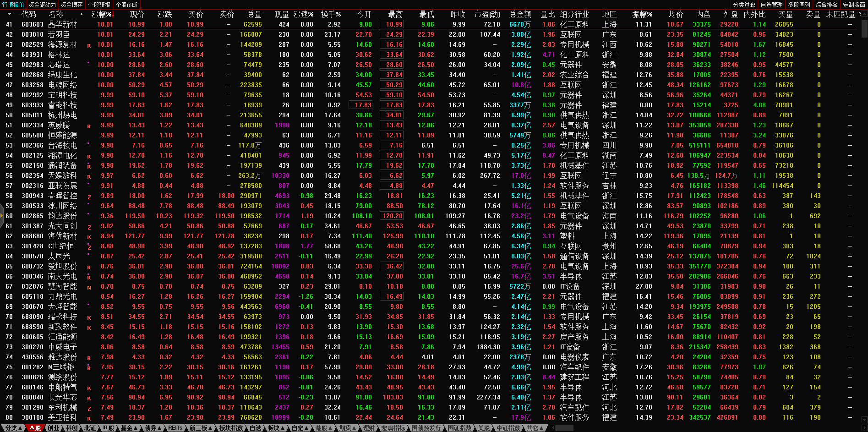This screenshot has width=868, height=432.
Task: Click the K marker beside 海优新材
Action: (89, 237)
